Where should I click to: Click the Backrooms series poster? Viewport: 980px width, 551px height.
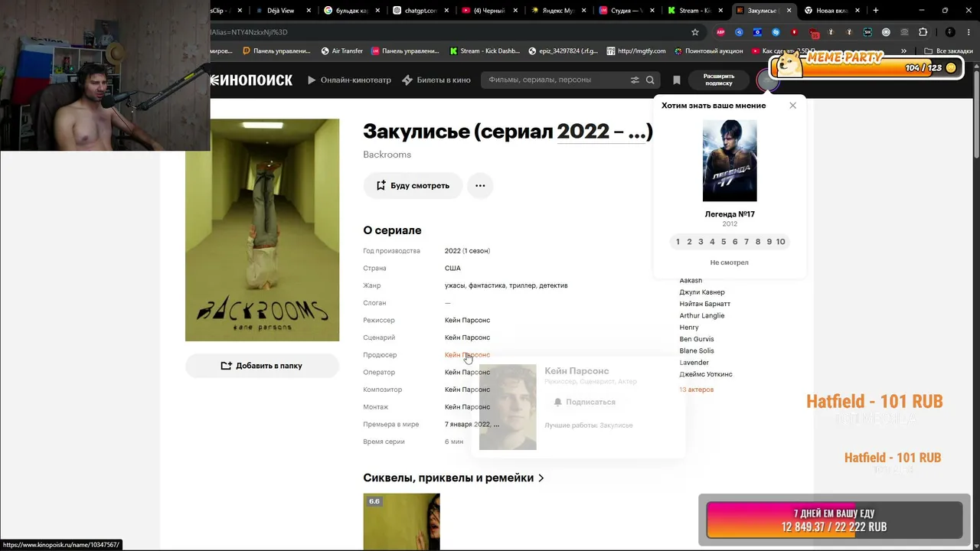coord(262,230)
